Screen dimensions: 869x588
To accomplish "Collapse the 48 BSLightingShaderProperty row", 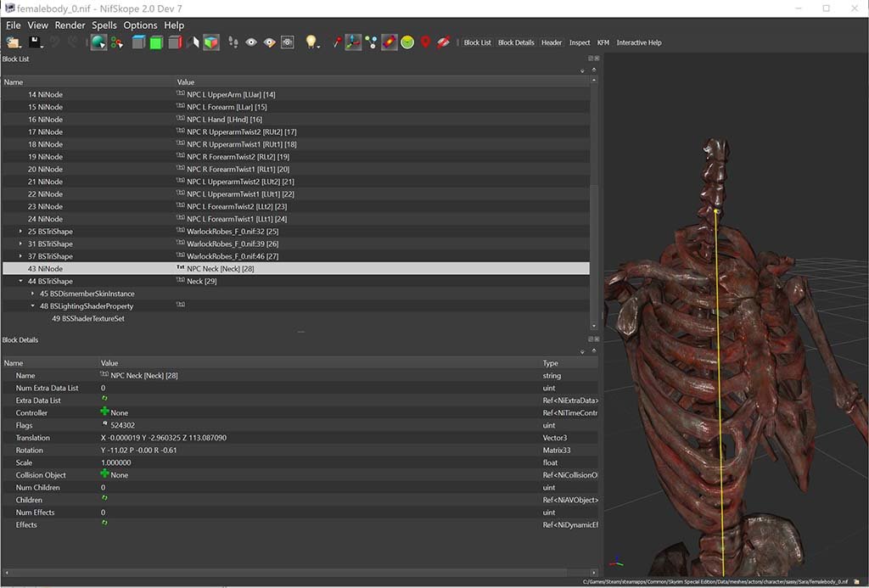I will [x=32, y=306].
